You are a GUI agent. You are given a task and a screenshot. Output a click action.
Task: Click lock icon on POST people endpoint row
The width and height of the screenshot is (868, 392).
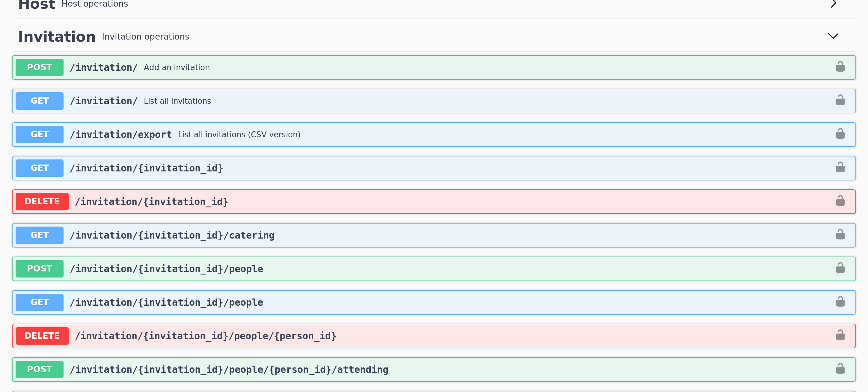pyautogui.click(x=840, y=268)
